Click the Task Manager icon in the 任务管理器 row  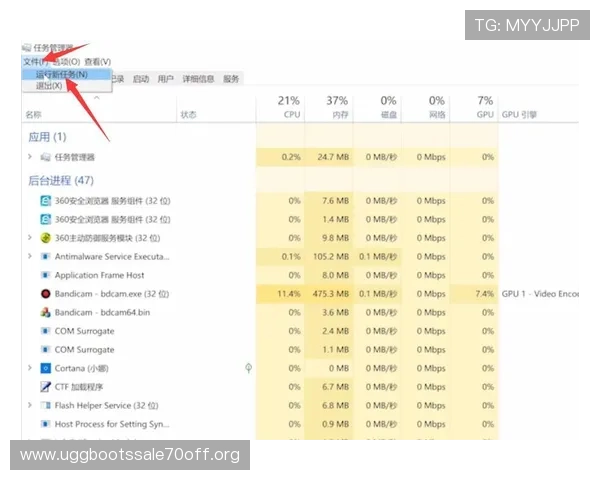pos(46,157)
